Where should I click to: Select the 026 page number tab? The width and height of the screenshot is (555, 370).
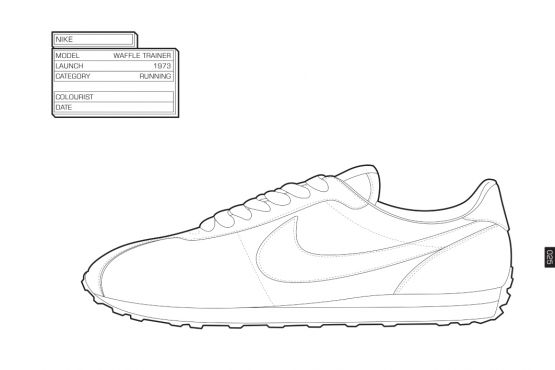coord(549,257)
